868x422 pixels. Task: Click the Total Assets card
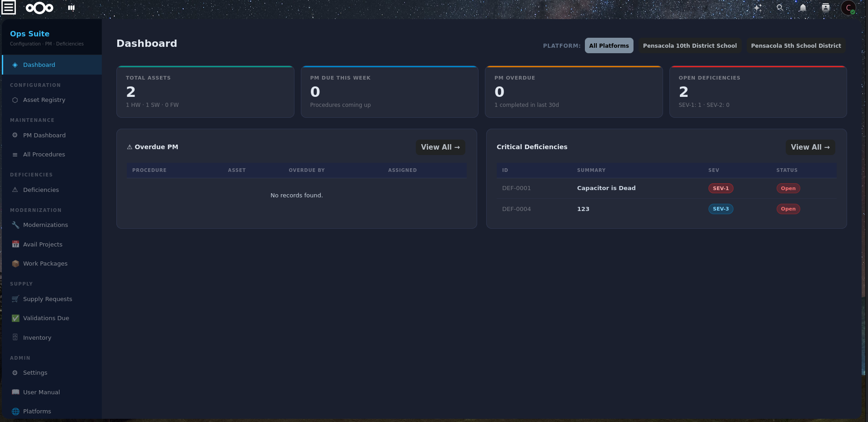click(x=205, y=92)
